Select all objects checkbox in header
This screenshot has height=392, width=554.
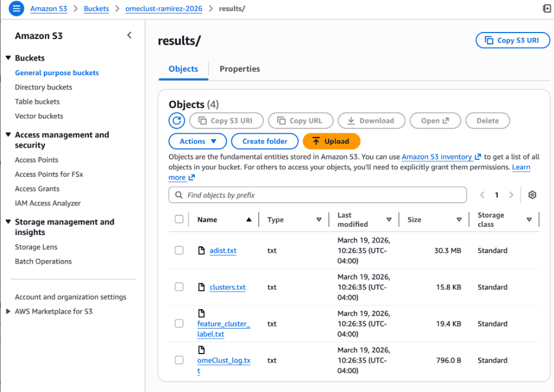179,219
